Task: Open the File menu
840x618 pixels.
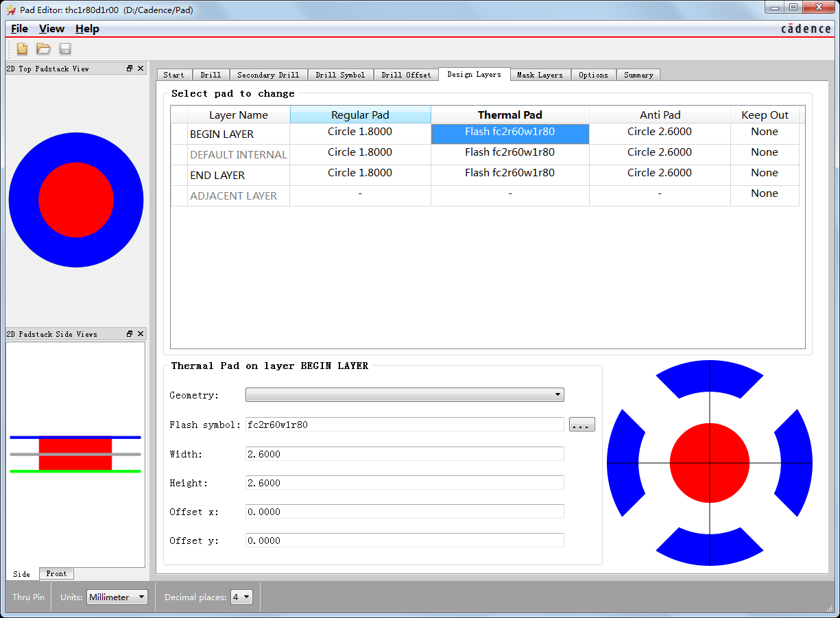Action: 20,29
